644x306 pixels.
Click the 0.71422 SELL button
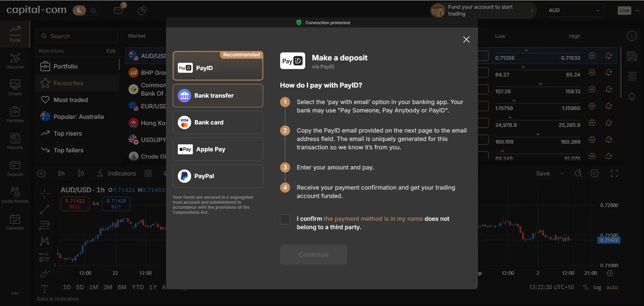point(75,204)
